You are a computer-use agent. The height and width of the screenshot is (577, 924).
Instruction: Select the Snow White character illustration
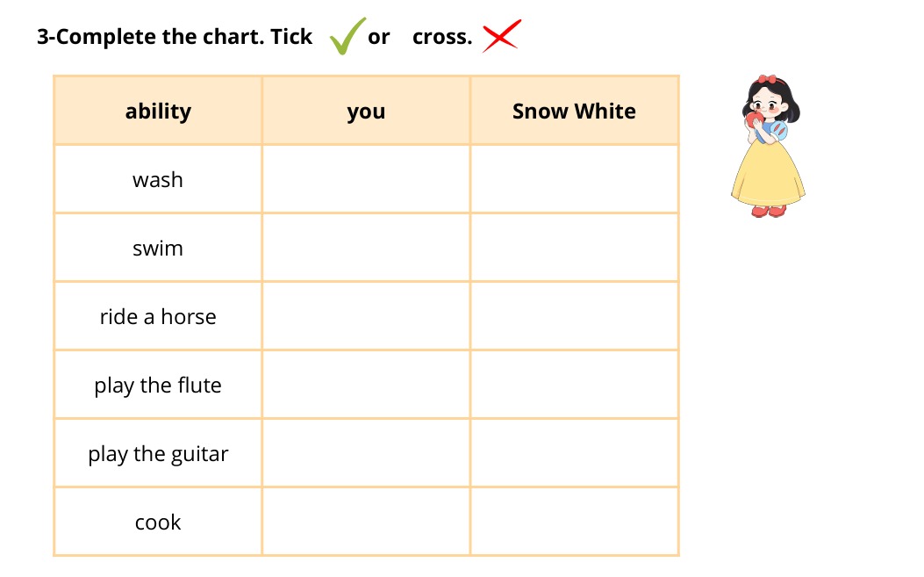point(768,146)
